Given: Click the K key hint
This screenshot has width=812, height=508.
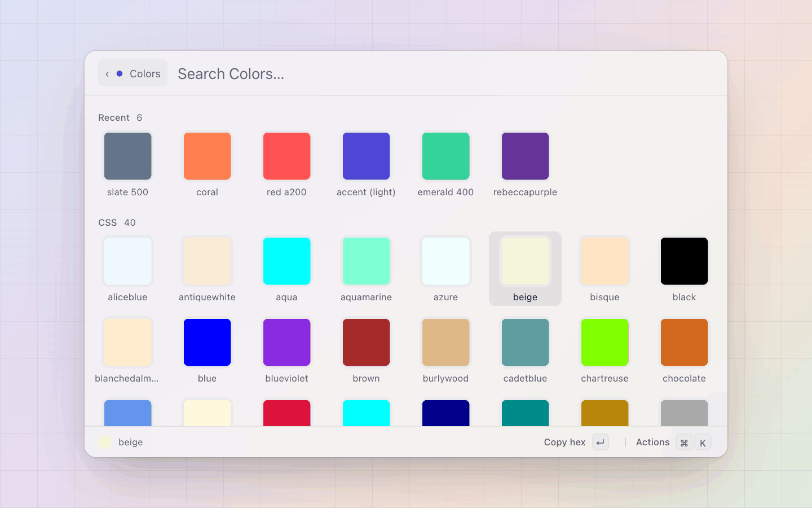Looking at the screenshot, I should [x=703, y=443].
